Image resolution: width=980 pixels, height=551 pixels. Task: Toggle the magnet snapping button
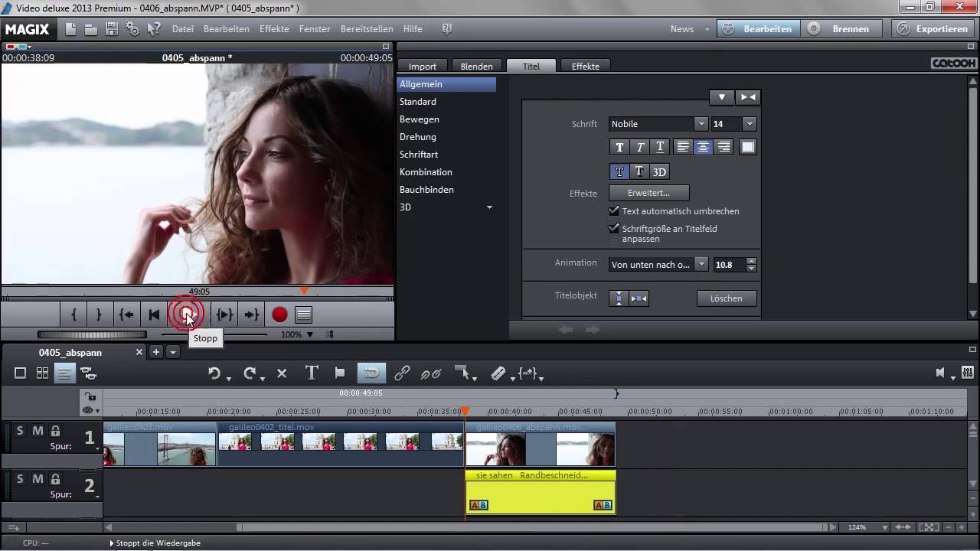click(x=371, y=373)
